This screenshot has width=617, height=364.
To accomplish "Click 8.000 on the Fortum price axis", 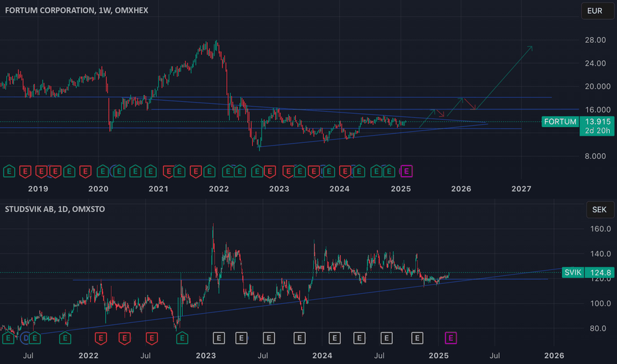I will point(595,156).
